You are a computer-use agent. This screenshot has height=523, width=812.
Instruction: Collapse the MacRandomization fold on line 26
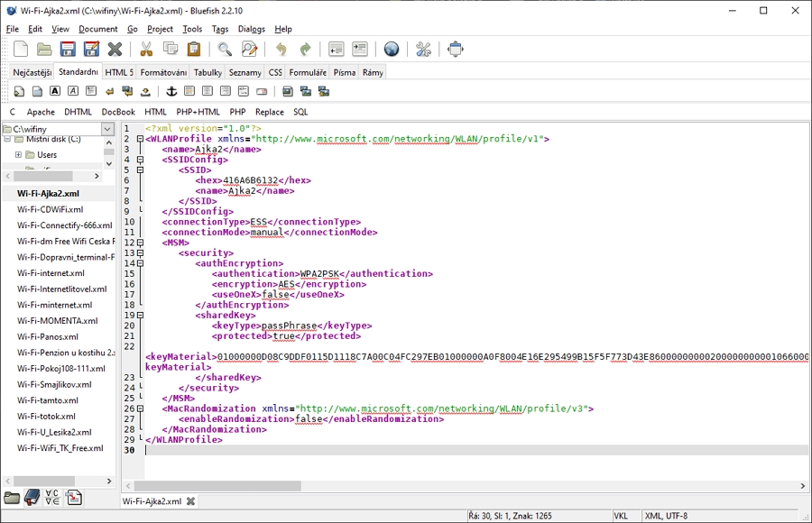[140, 408]
